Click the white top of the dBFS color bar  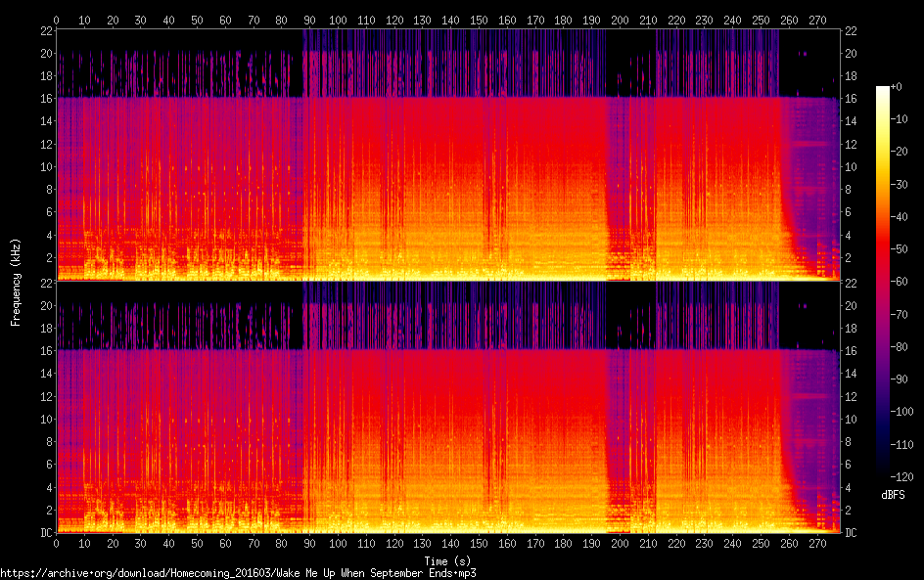883,91
